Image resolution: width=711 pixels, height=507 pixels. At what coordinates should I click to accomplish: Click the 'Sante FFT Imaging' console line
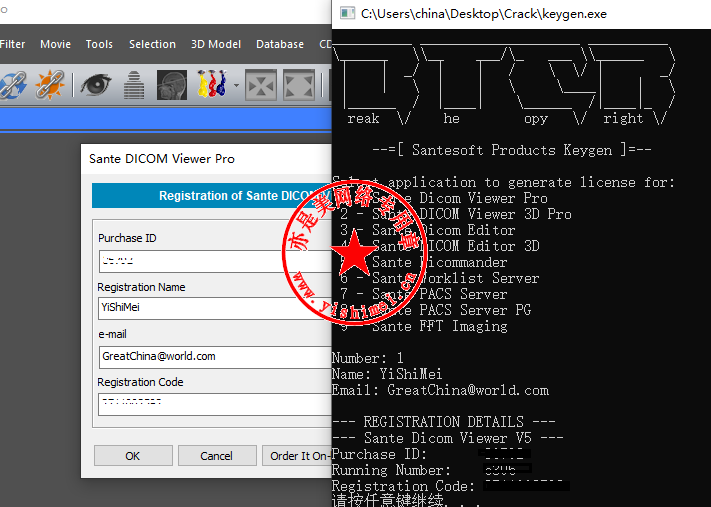click(424, 326)
